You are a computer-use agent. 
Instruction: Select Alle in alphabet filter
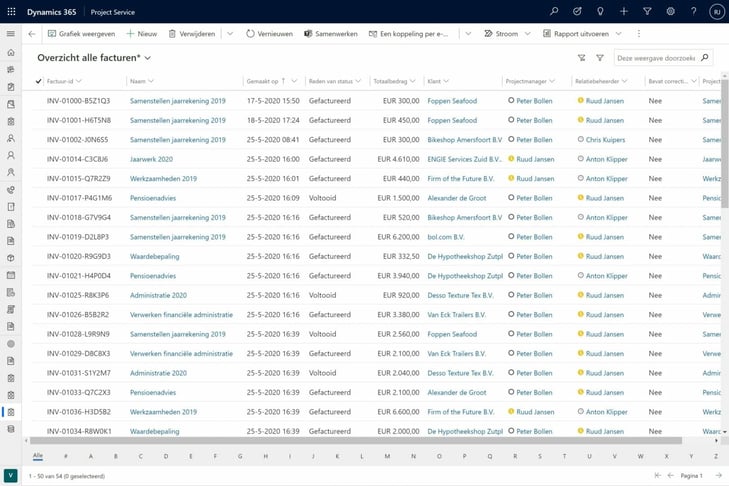38,456
